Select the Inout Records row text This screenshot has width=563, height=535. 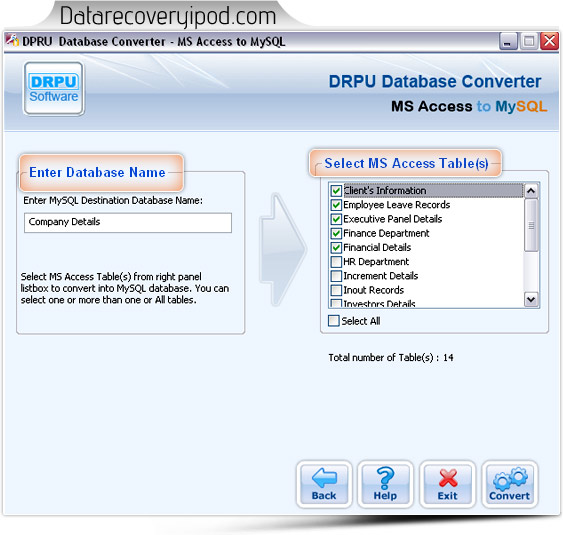[373, 290]
